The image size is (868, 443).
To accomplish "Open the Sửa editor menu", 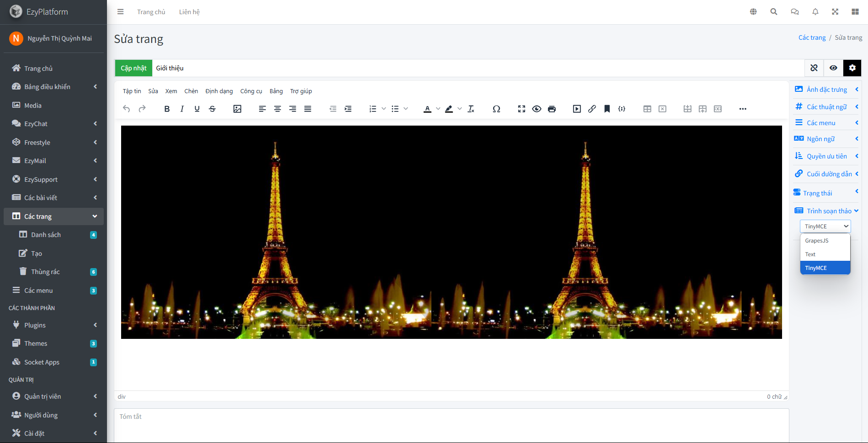I will coord(153,91).
